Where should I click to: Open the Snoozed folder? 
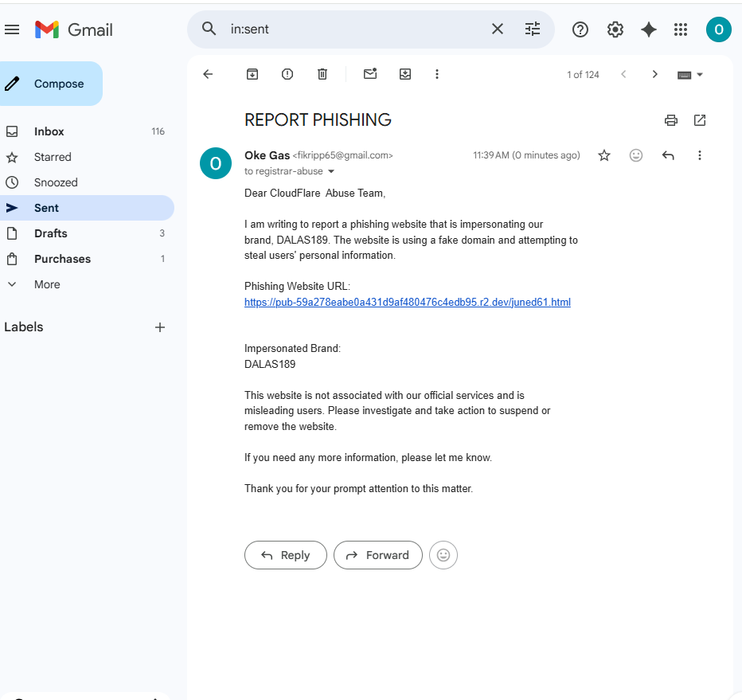point(87,182)
